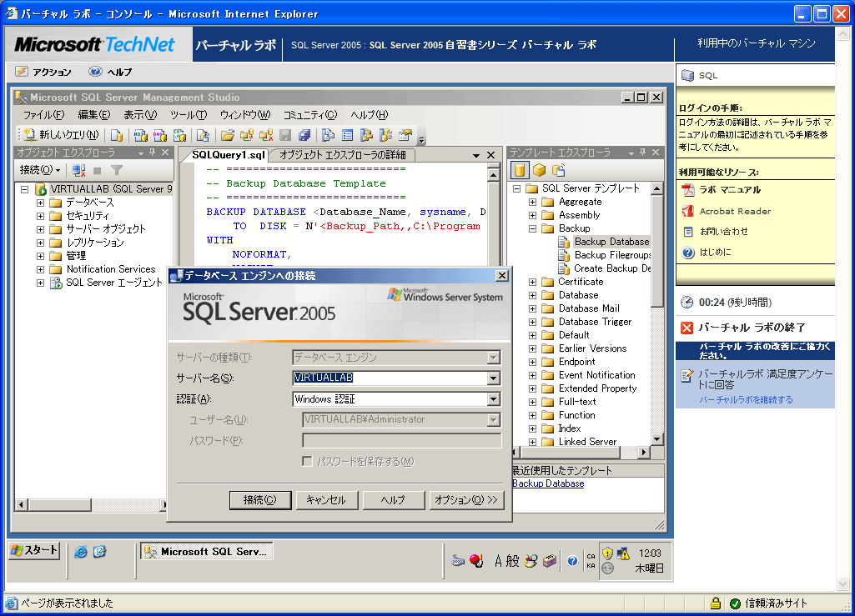The image size is (855, 616).
Task: Click the Summary page toolbar icon
Action: 347,135
